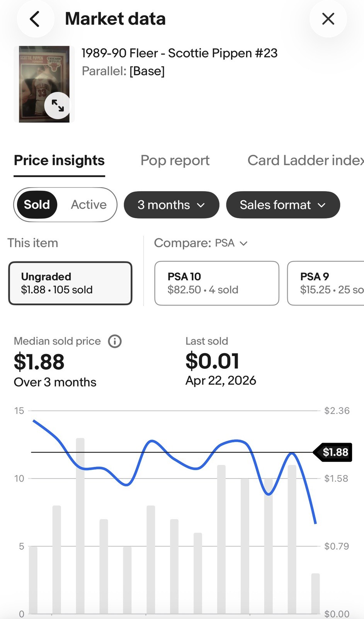Image resolution: width=364 pixels, height=619 pixels.
Task: Select the PSA 10 comparison card
Action: pyautogui.click(x=217, y=283)
